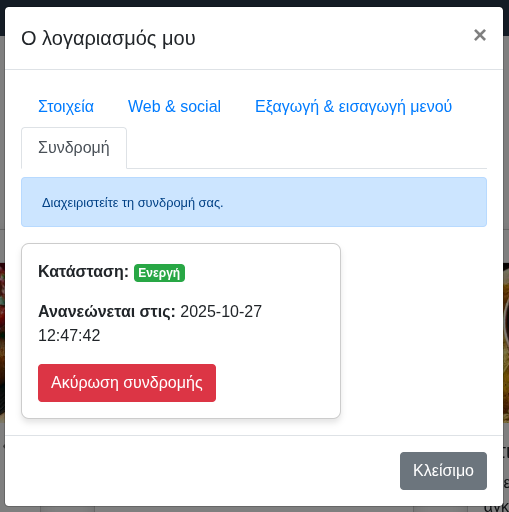Click the renewal date 2025-10-27
Viewport: 509px width, 512px height.
coord(221,312)
